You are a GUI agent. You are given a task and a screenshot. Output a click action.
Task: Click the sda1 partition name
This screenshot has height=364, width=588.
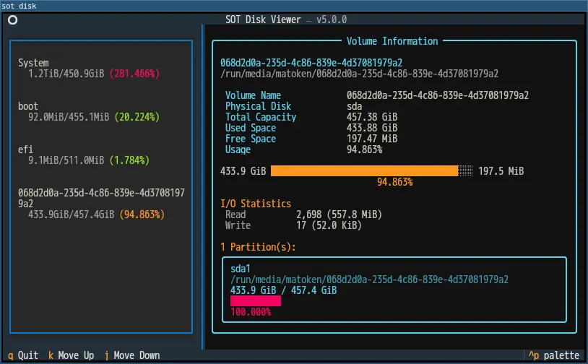click(x=241, y=269)
